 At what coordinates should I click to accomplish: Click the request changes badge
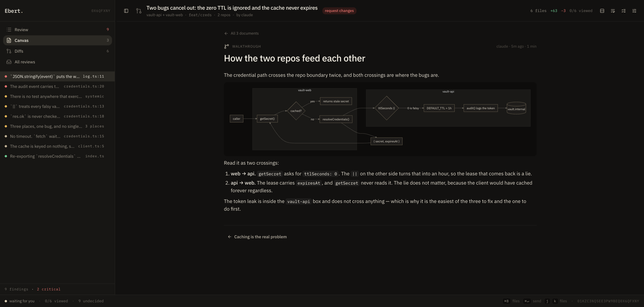(x=339, y=11)
